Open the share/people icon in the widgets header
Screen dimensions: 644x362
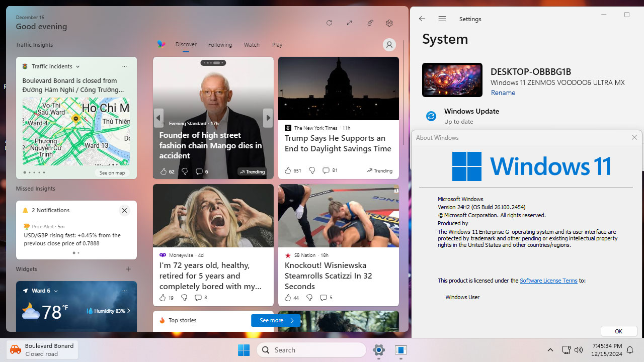point(370,23)
